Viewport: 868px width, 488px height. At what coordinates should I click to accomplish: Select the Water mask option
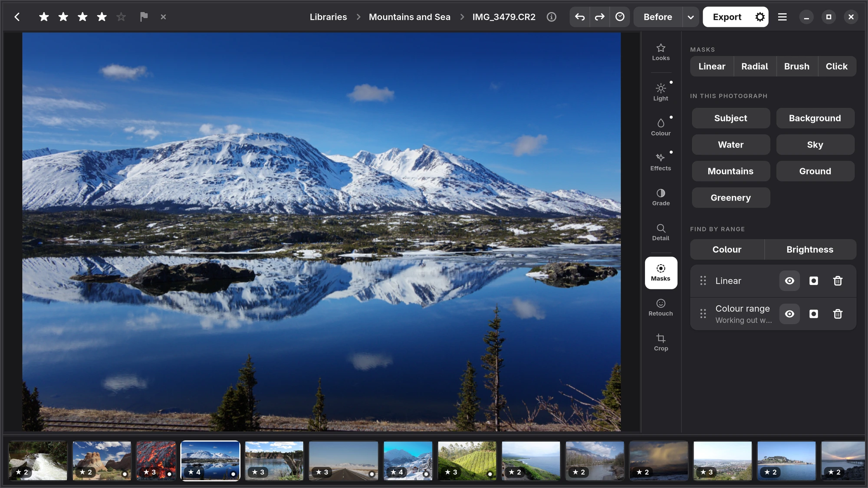point(731,144)
